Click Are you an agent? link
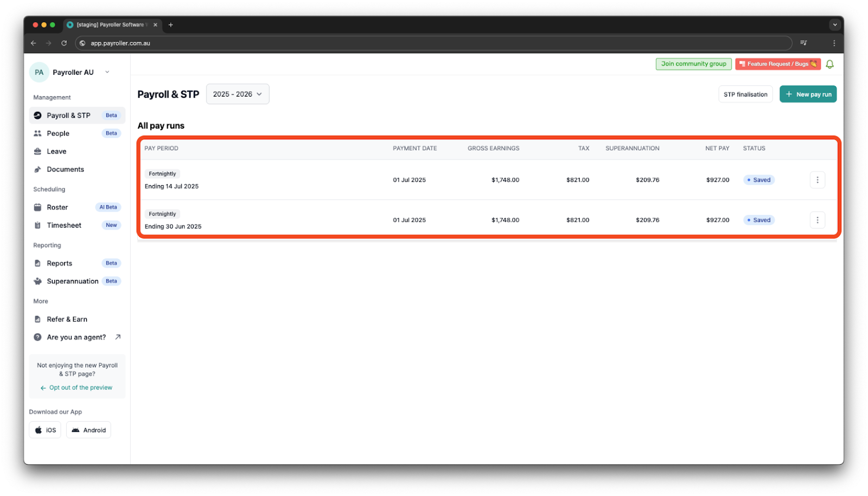Viewport: 868px width, 496px height. click(x=76, y=337)
